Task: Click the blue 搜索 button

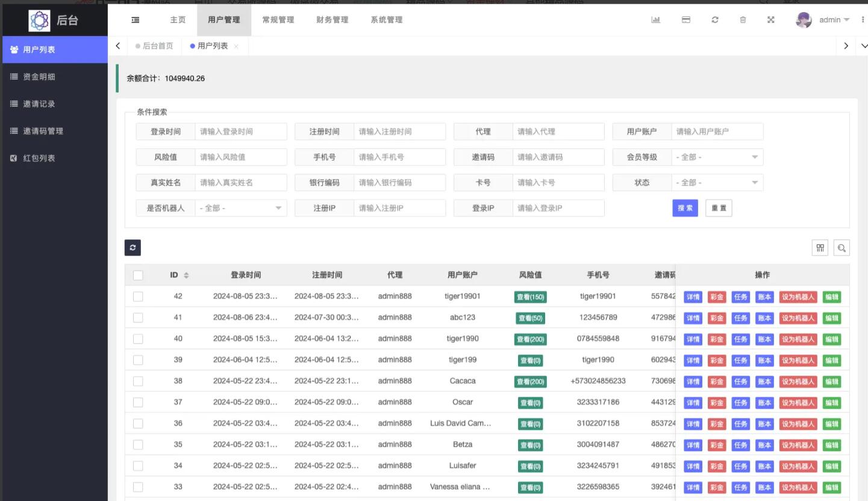Action: (685, 208)
